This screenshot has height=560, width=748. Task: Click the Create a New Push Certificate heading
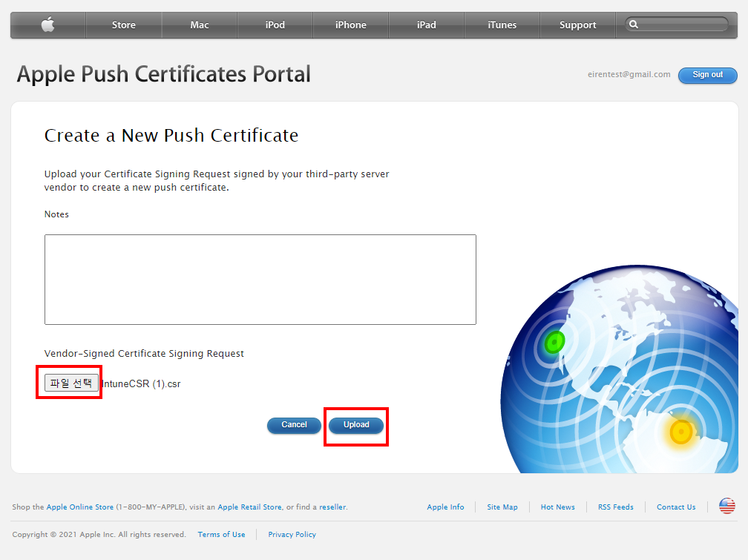pyautogui.click(x=171, y=136)
